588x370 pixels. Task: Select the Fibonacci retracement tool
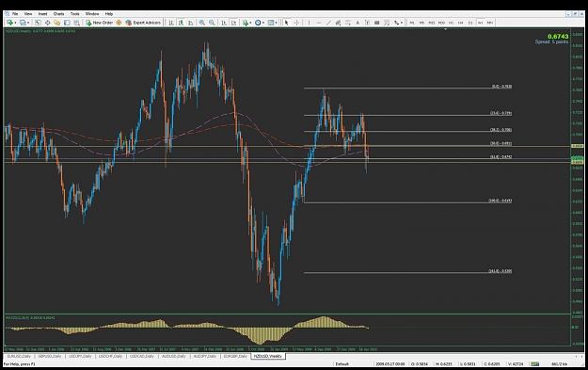[348, 23]
